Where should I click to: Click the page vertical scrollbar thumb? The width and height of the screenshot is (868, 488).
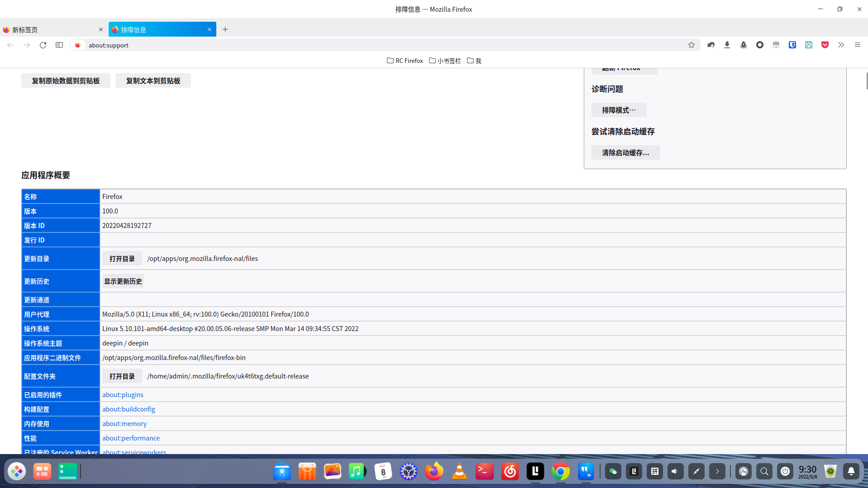tap(867, 81)
